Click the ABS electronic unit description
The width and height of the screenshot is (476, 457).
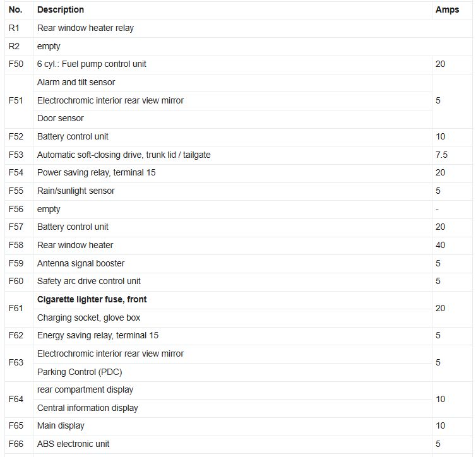coord(73,444)
